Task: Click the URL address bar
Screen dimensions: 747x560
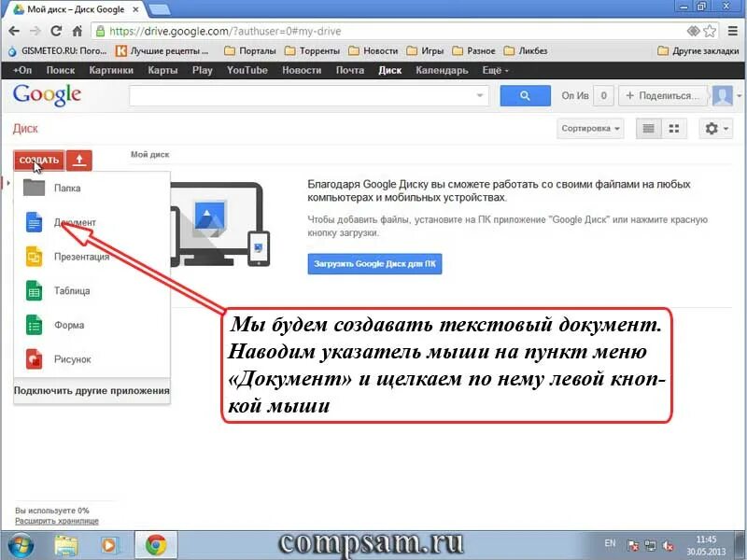Action: tap(389, 32)
